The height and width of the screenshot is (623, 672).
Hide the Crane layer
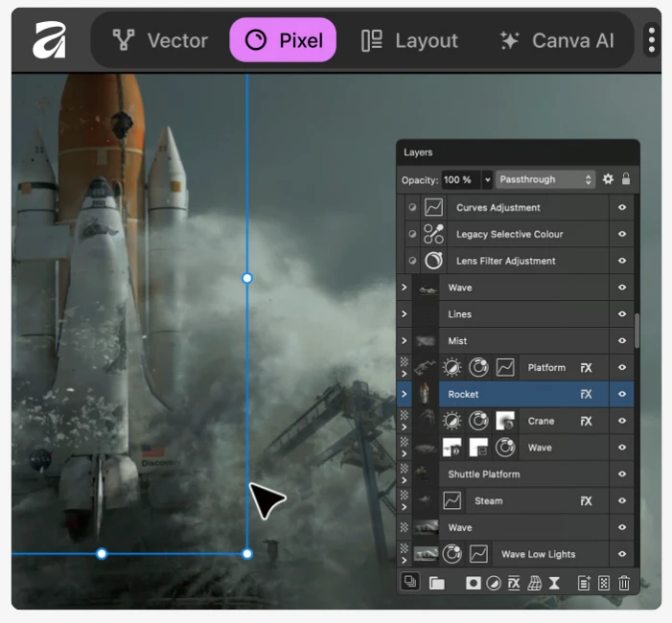pos(622,421)
